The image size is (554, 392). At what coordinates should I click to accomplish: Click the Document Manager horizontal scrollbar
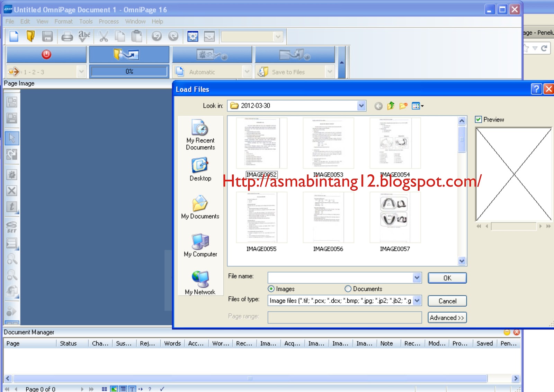250,379
